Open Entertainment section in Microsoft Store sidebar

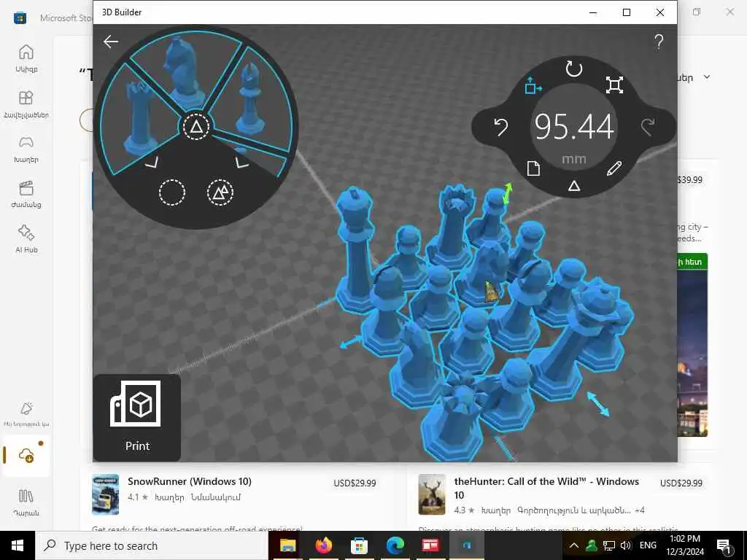[x=26, y=194]
